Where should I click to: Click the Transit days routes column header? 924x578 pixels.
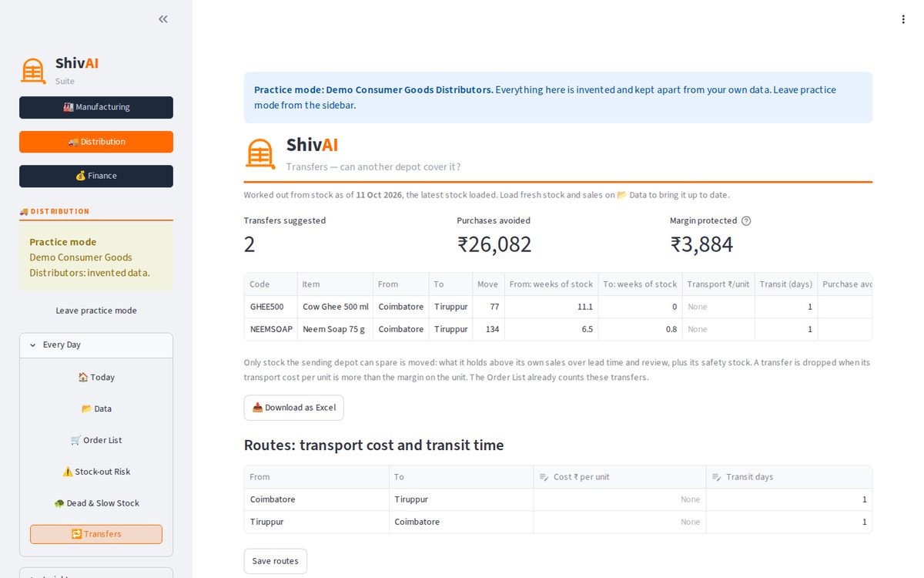[789, 477]
